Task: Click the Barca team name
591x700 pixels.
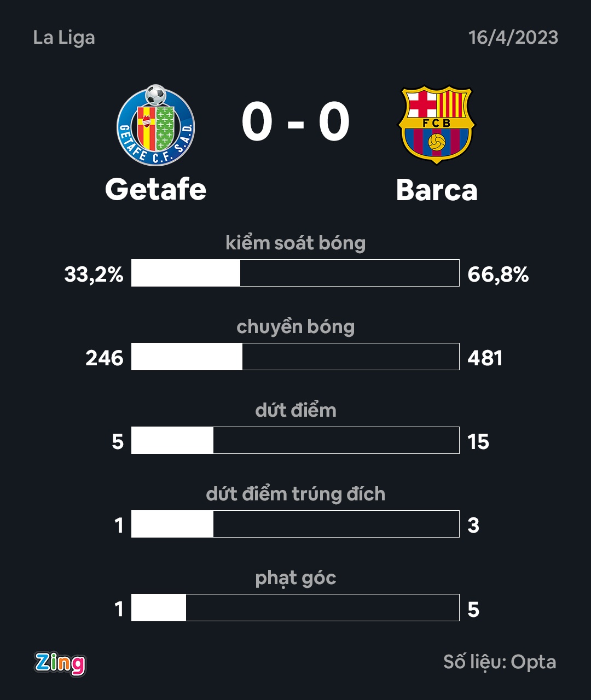Action: tap(437, 190)
